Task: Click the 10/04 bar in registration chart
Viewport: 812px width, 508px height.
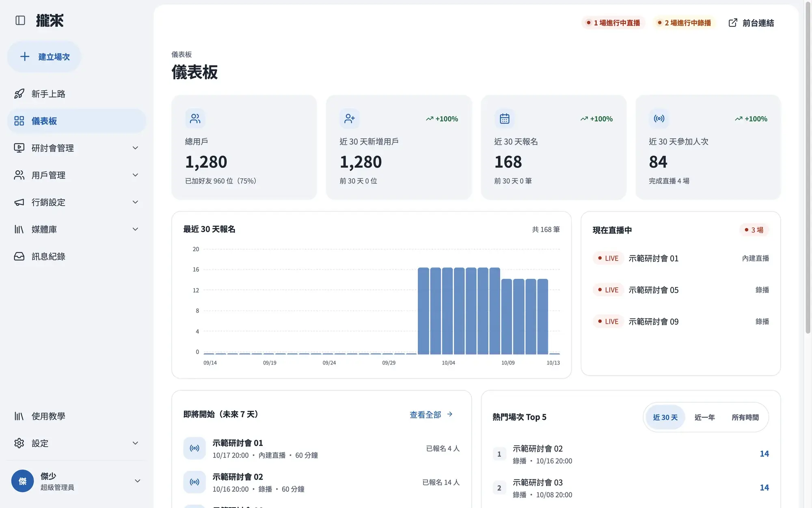Action: (x=447, y=311)
